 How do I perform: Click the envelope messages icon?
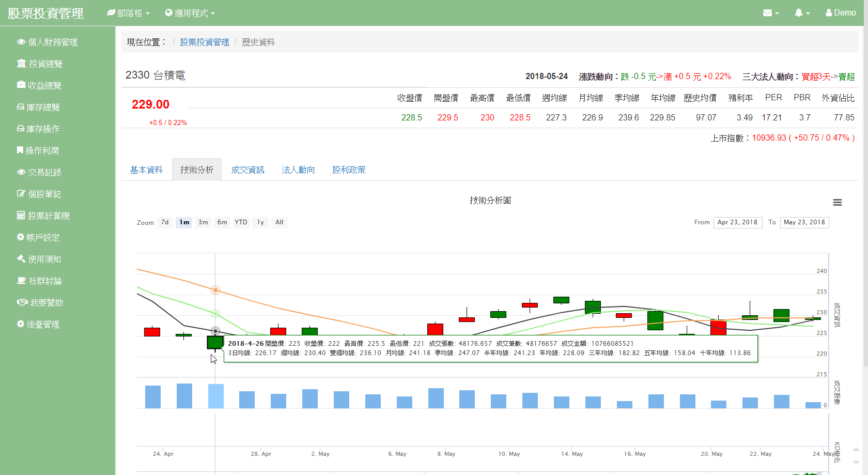(768, 13)
